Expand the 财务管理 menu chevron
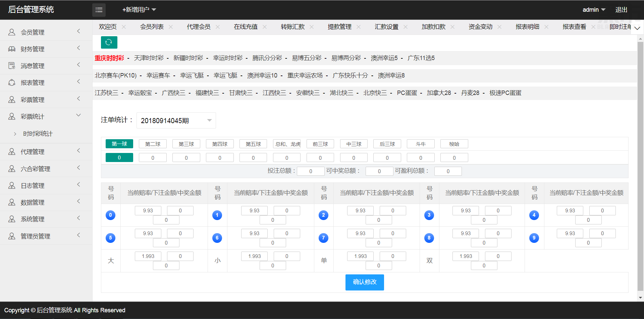The image size is (644, 319). 79,48
